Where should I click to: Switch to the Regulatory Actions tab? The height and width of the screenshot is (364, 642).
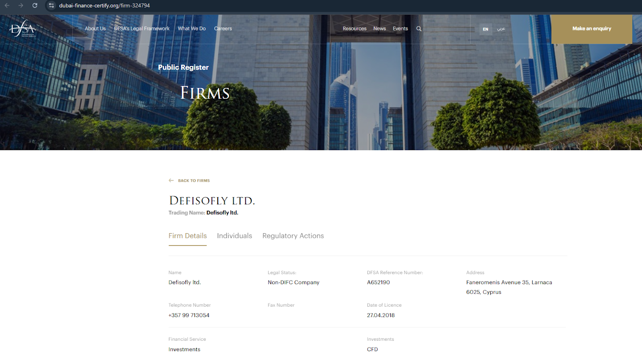tap(293, 236)
